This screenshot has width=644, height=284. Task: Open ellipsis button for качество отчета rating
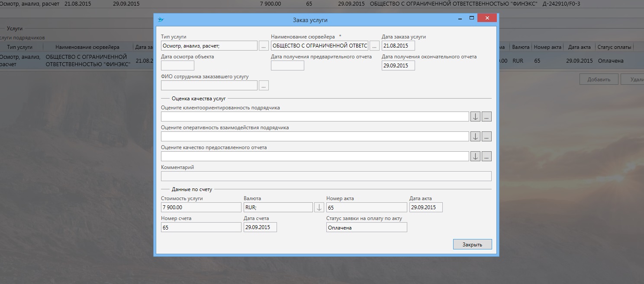point(486,156)
